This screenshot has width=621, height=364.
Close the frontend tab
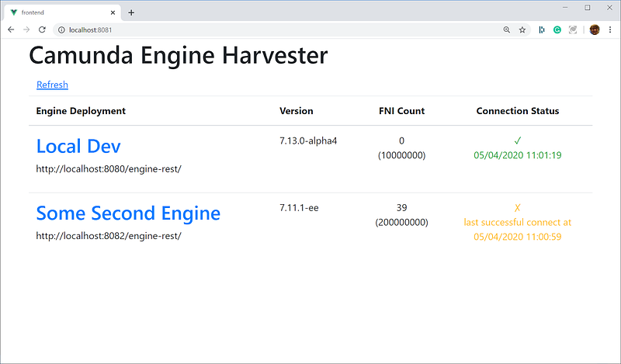[x=113, y=12]
